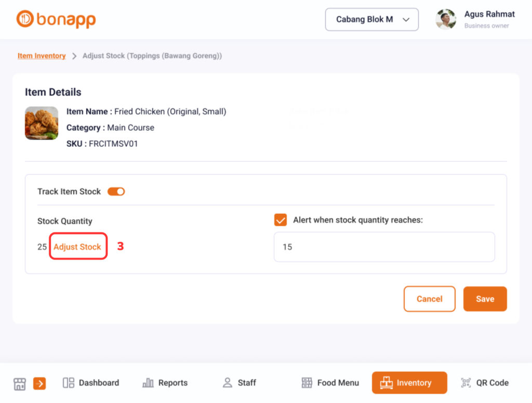
Task: Click the Food Menu icon
Action: coord(307,383)
